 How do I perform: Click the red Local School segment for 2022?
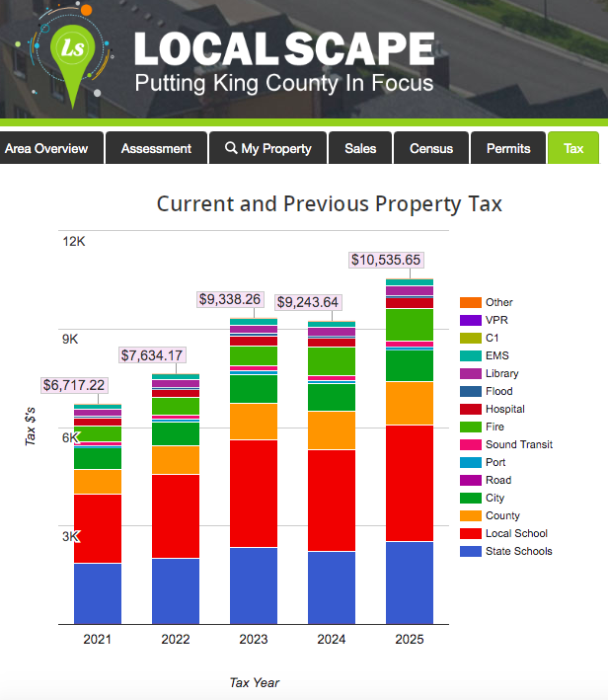pyautogui.click(x=176, y=515)
